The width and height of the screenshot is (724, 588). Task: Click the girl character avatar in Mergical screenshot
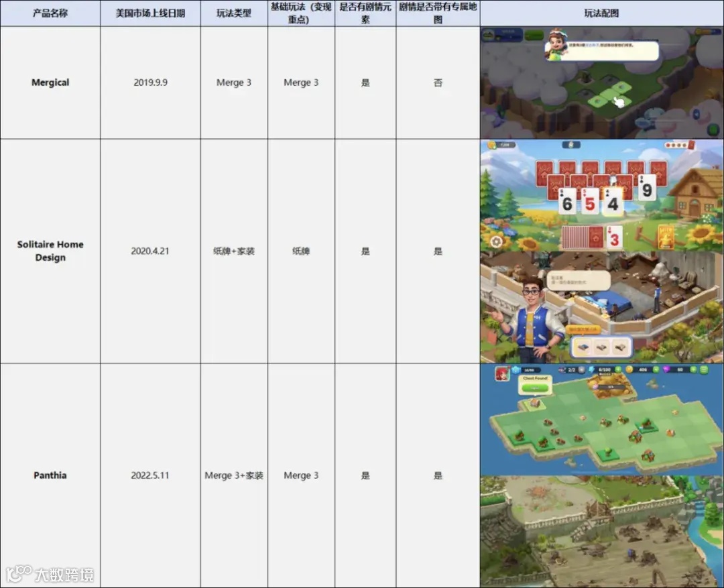(556, 45)
